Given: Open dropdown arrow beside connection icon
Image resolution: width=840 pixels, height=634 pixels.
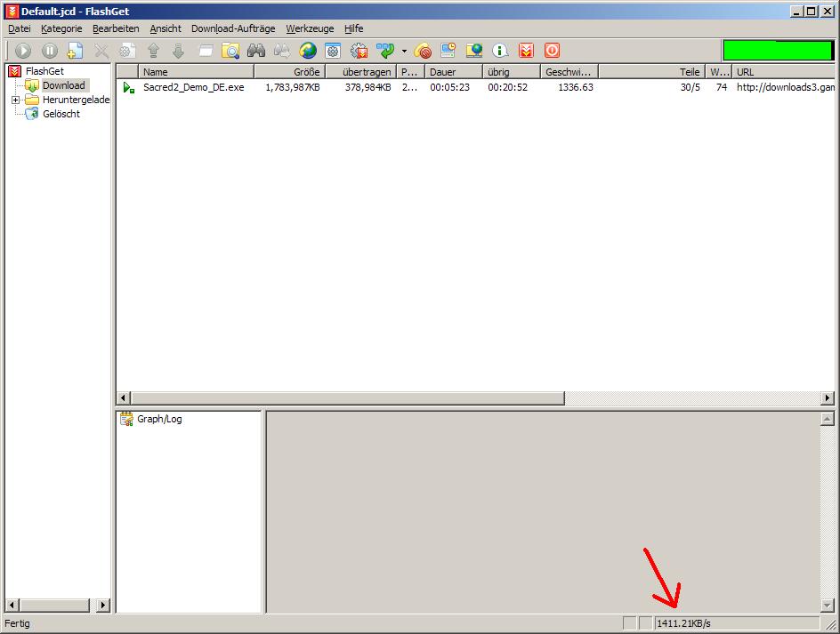Looking at the screenshot, I should coord(404,52).
